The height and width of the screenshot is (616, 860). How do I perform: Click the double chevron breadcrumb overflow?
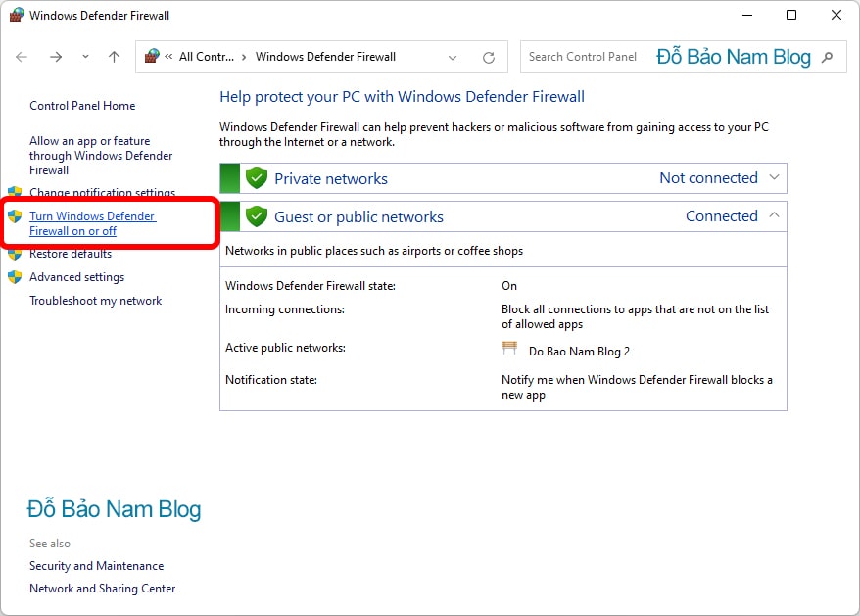[168, 57]
